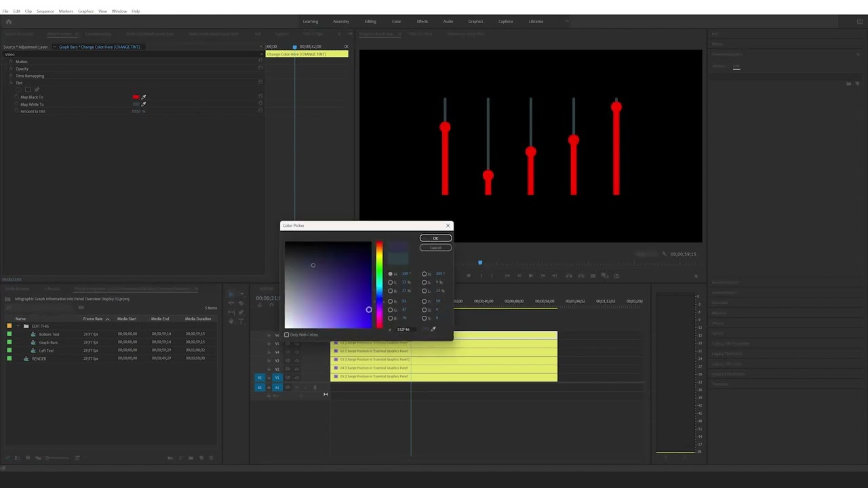Click the Map Black To eyedropper
This screenshot has height=488, width=868.
[144, 97]
